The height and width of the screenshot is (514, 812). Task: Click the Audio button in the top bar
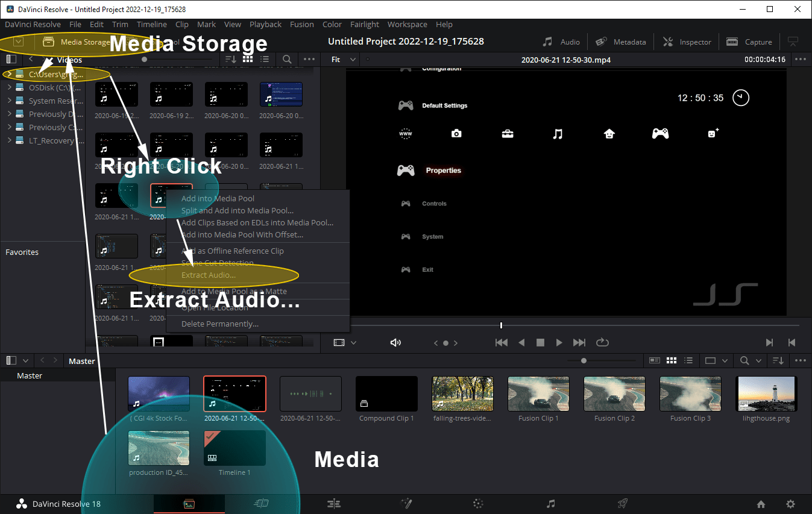point(561,41)
